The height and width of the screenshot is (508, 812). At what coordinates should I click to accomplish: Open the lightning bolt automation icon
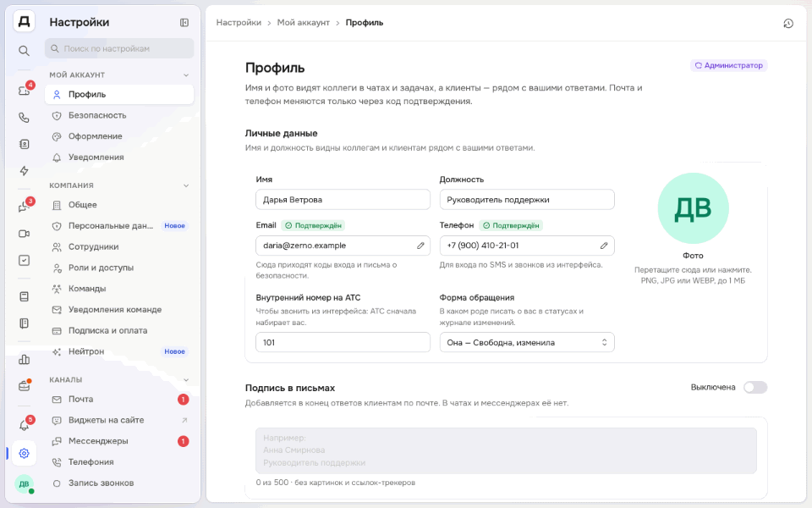coord(24,170)
